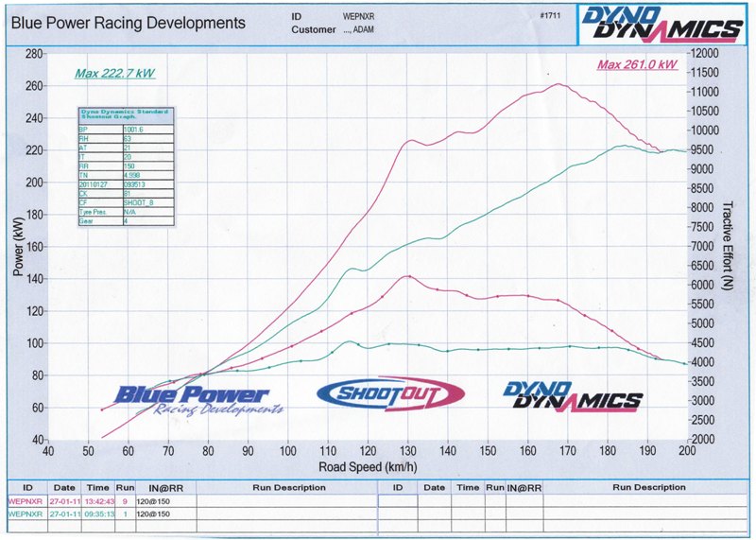Click the Blue Power Racing Developments title

coord(129,23)
